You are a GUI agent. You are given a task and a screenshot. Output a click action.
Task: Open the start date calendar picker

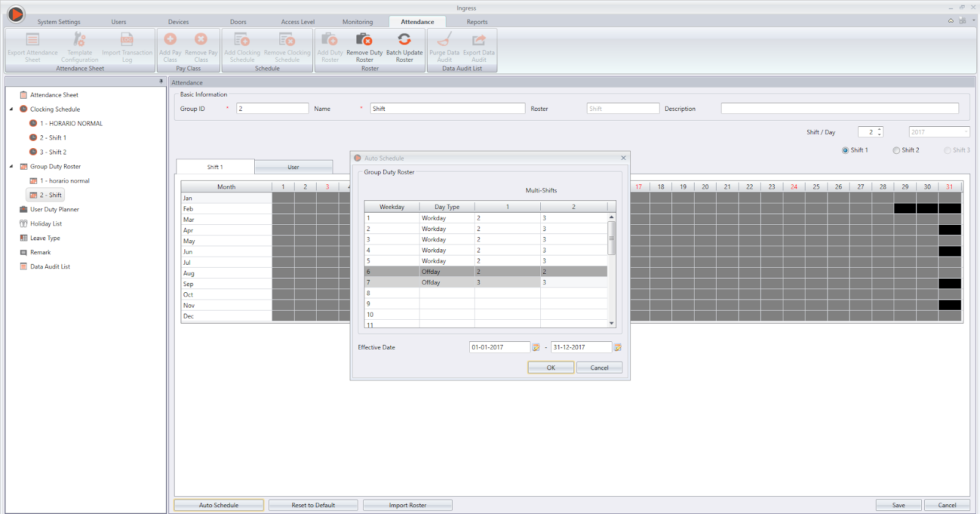[x=536, y=347]
